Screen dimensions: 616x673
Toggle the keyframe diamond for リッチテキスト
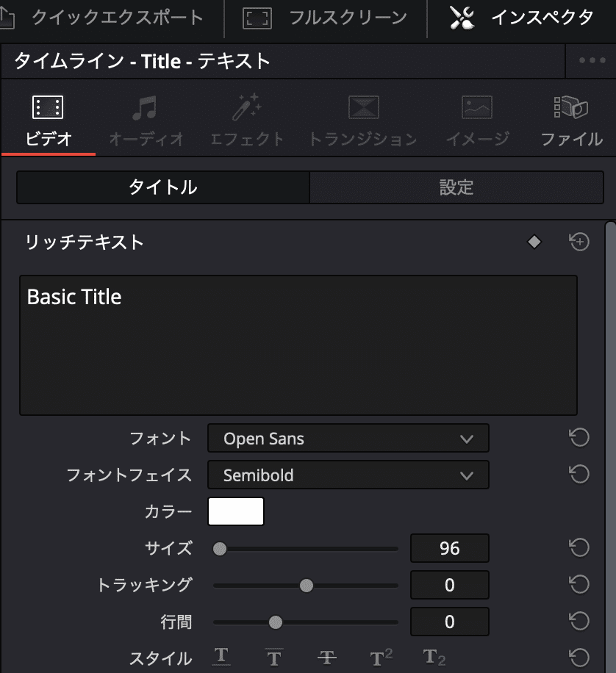(534, 241)
